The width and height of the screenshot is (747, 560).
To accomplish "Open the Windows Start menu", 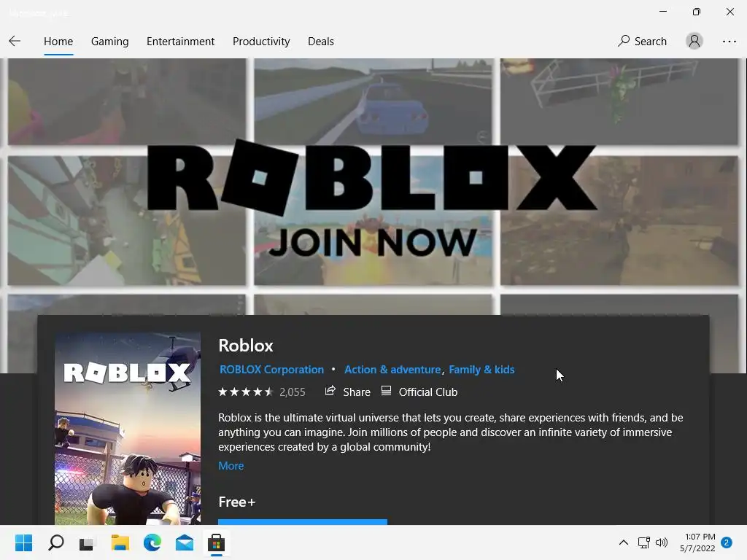I will tap(23, 542).
